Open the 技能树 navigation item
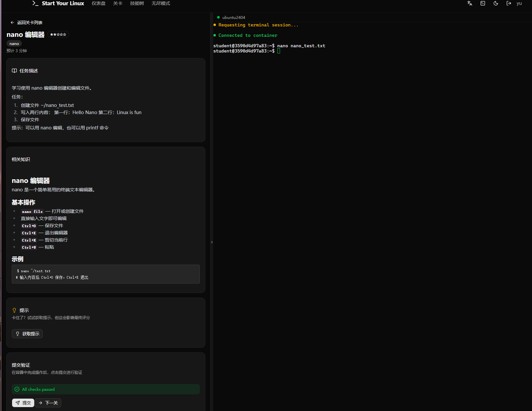Screen dimensions: 532x411 coord(137,3)
